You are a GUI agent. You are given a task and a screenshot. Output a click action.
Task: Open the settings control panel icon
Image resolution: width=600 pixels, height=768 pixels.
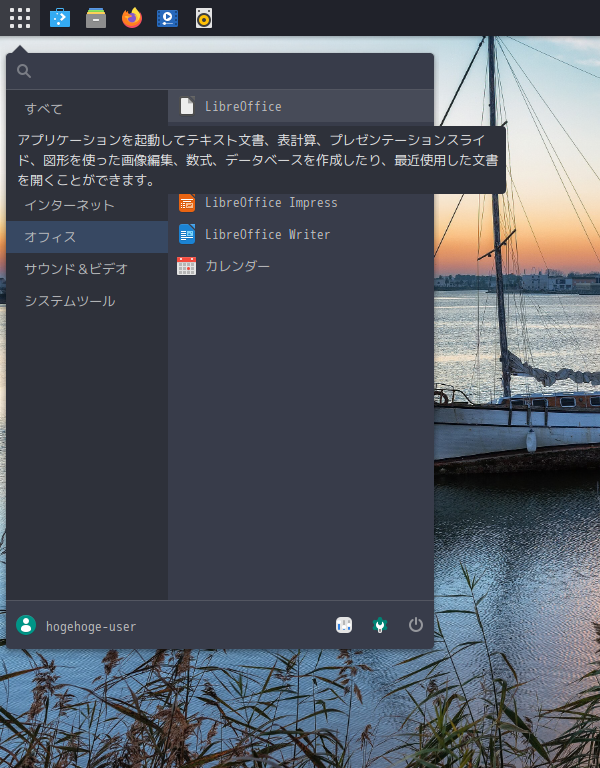344,625
